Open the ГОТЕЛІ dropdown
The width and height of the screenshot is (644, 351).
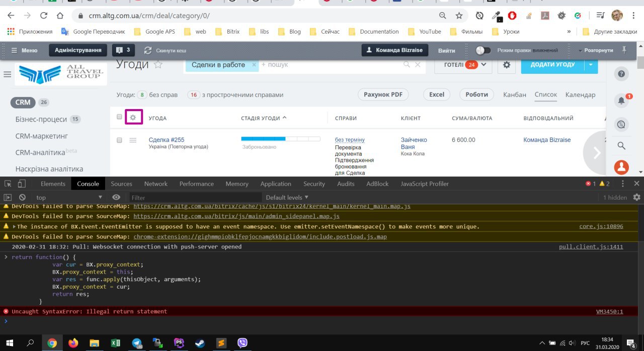pos(463,65)
